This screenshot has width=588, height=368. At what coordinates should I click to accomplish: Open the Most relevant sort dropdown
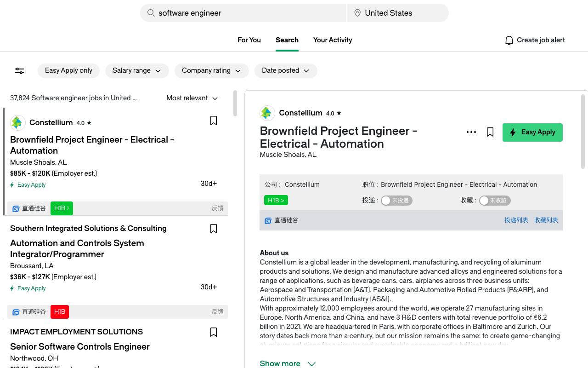tap(192, 98)
